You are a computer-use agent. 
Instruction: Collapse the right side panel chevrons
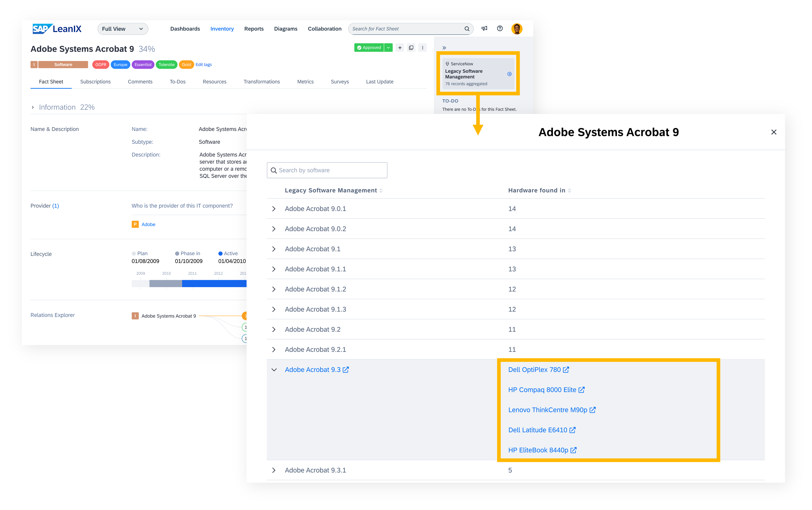[x=444, y=48]
